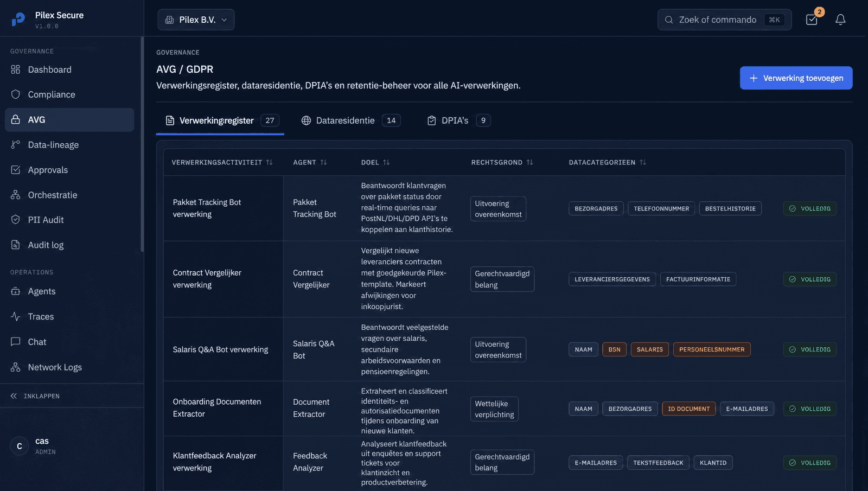868x491 pixels.
Task: Click VOLLEDIG badge in Salaris Q&A row
Action: [810, 349]
